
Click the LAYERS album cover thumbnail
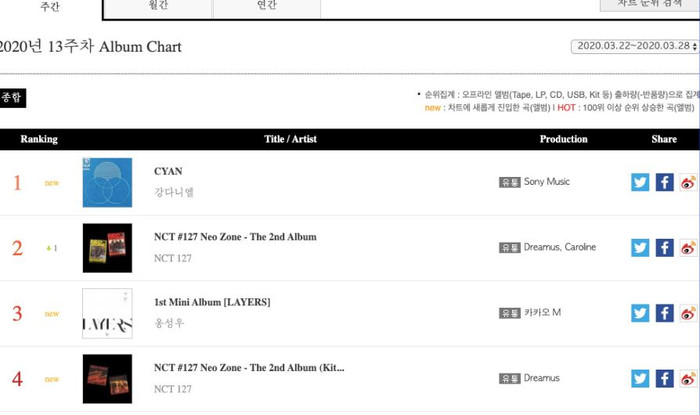(107, 313)
